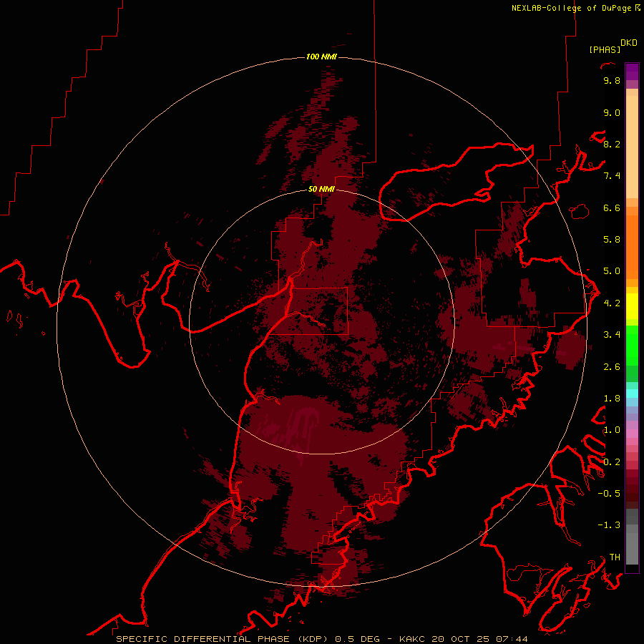Select the 7.4 value on the color scale
Image resolution: width=644 pixels, height=644 pixels.
[x=612, y=176]
